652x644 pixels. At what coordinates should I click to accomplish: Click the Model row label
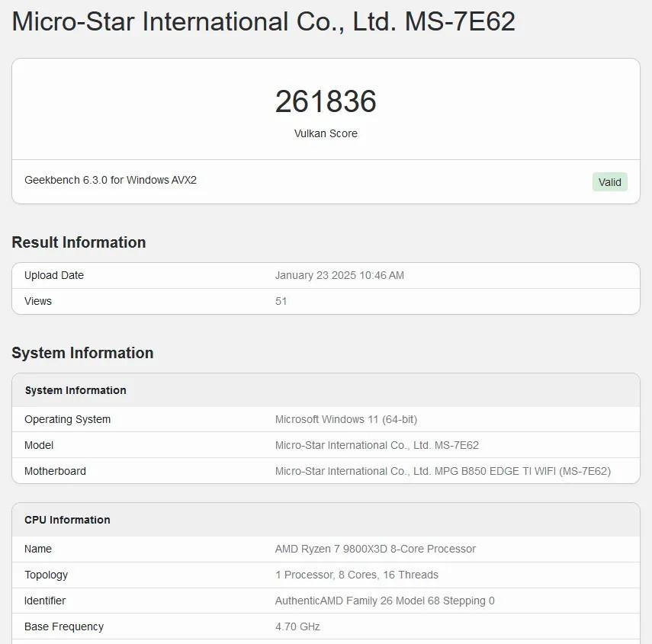(x=39, y=445)
